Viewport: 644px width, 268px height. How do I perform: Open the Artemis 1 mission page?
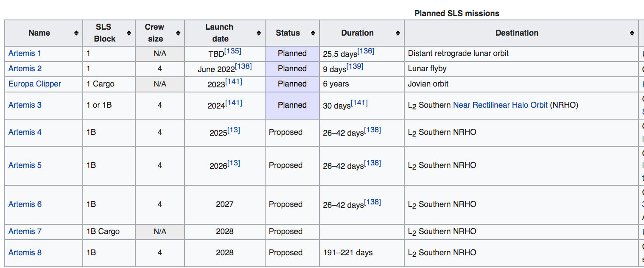[25, 53]
